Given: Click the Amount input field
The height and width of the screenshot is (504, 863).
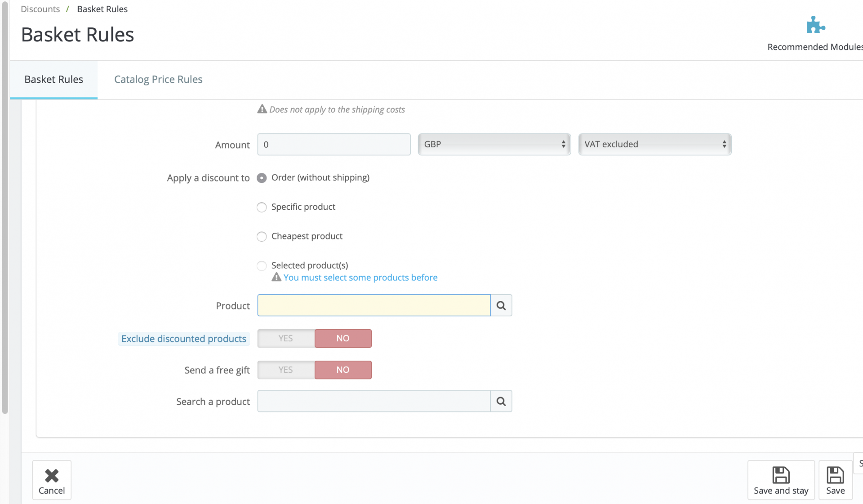Looking at the screenshot, I should pyautogui.click(x=334, y=145).
